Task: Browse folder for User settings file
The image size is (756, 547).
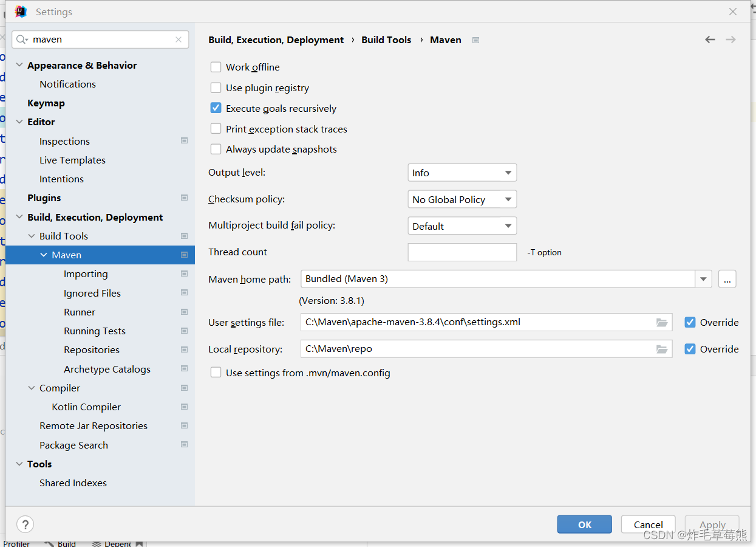Action: pyautogui.click(x=662, y=322)
